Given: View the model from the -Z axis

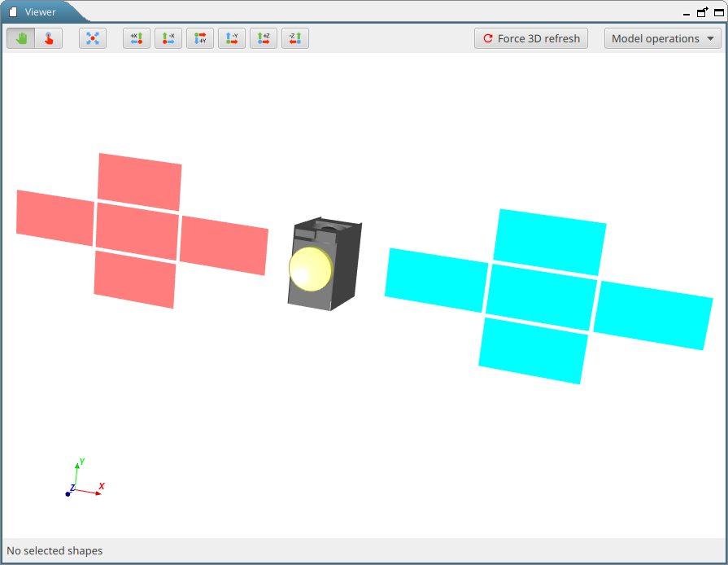Looking at the screenshot, I should pos(294,37).
